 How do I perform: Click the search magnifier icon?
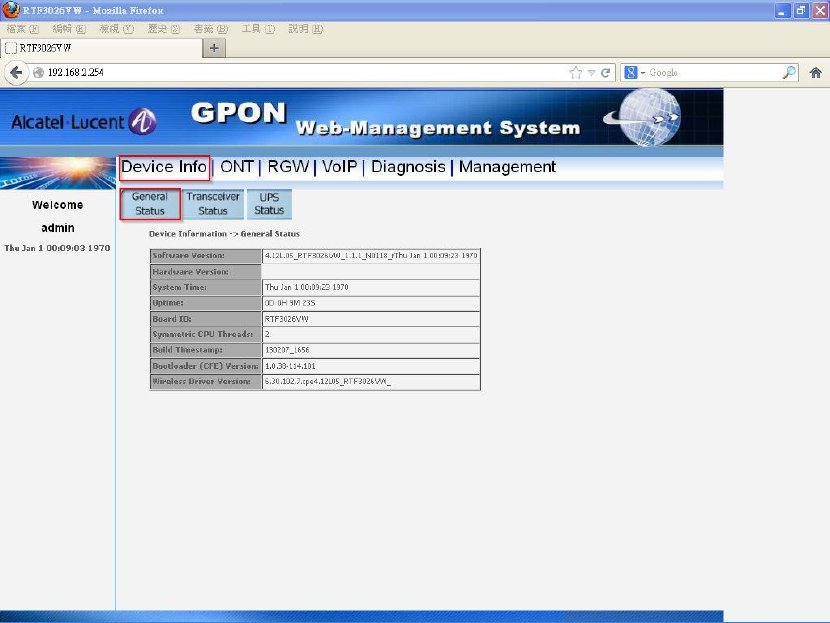point(789,73)
